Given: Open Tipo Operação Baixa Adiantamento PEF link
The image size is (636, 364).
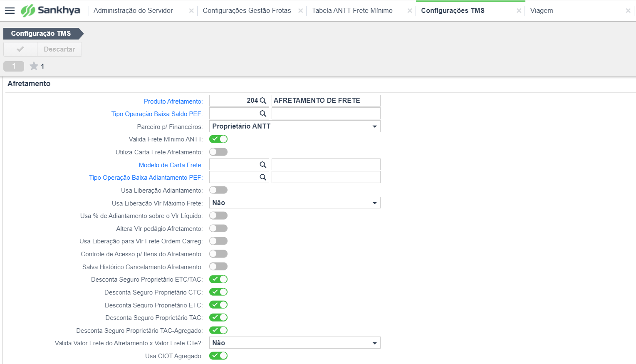Looking at the screenshot, I should 146,178.
